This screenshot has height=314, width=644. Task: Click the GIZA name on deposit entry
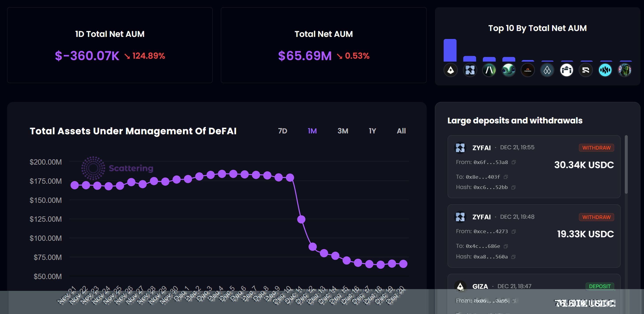[x=480, y=286]
